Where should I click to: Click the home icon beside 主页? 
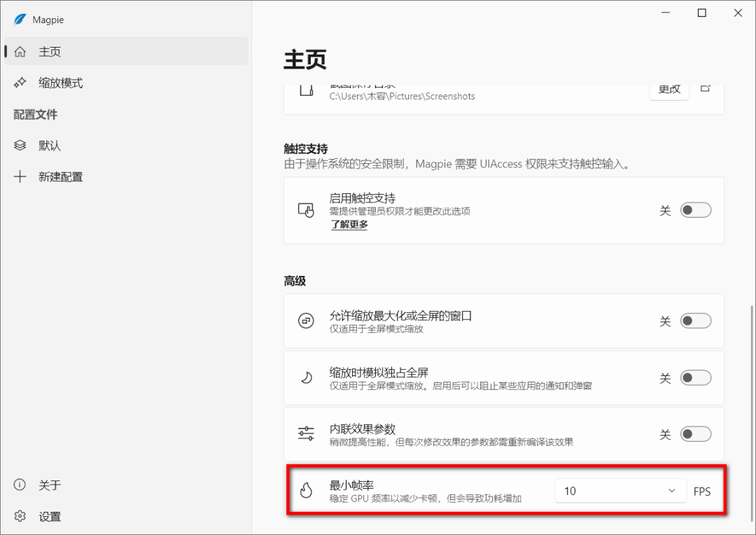20,52
